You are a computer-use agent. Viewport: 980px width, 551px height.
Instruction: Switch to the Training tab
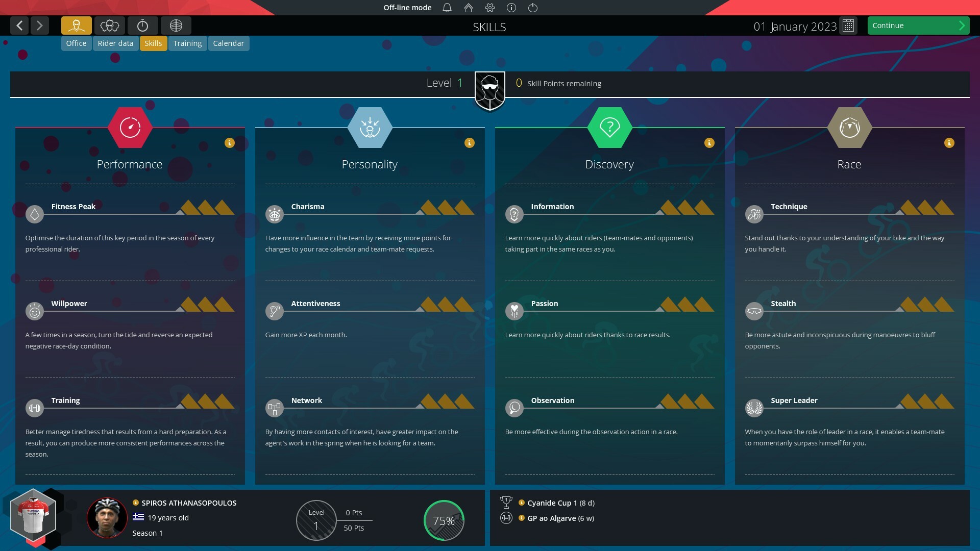(x=187, y=43)
